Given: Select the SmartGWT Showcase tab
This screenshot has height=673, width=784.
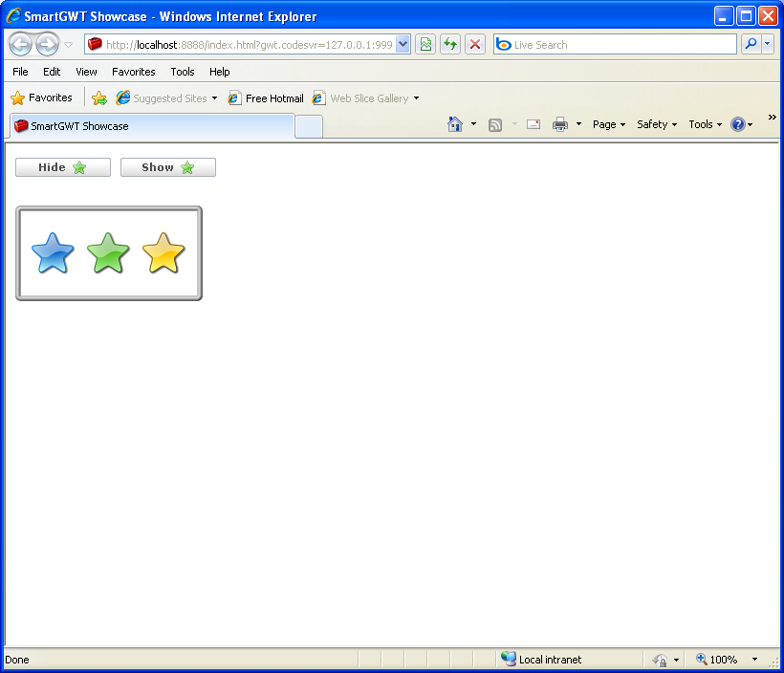Looking at the screenshot, I should pyautogui.click(x=151, y=126).
